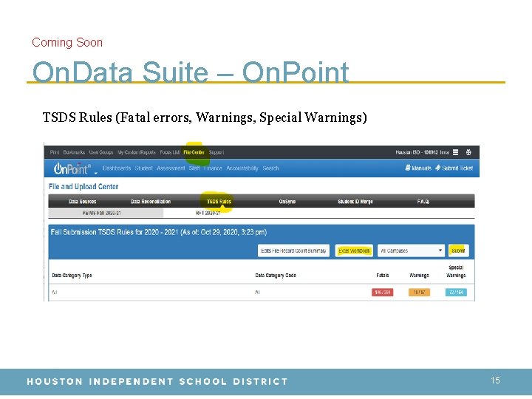Click the OnPoint logo
This screenshot has width=532, height=399.
point(72,168)
